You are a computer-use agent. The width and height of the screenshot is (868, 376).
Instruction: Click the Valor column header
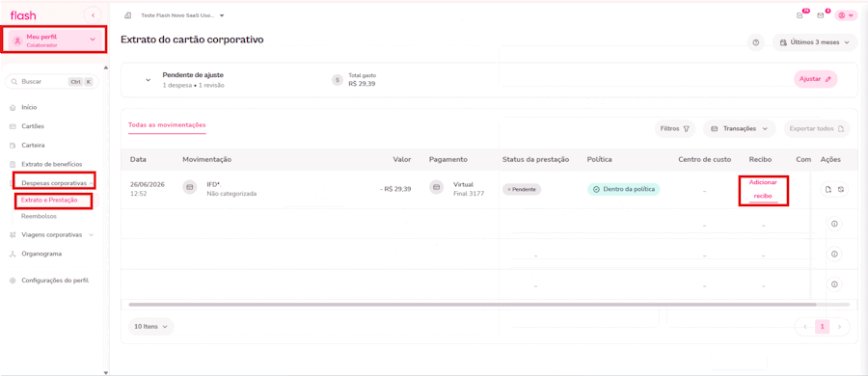[402, 159]
